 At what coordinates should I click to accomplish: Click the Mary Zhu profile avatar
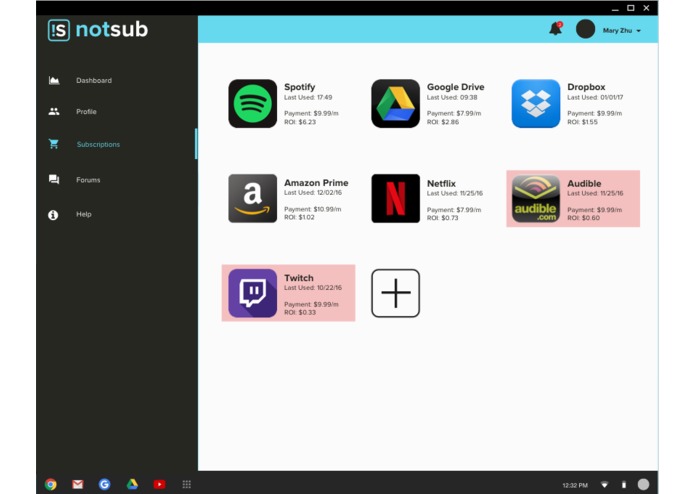tap(585, 29)
